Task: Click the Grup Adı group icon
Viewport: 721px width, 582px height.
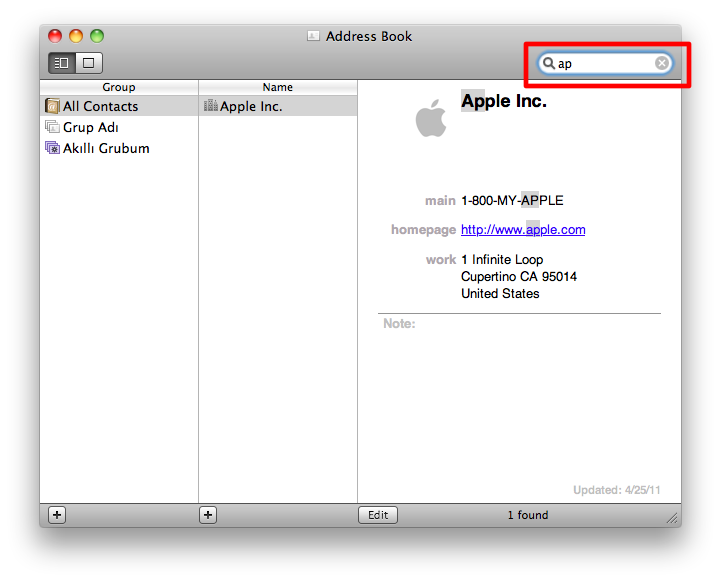Action: 52,127
